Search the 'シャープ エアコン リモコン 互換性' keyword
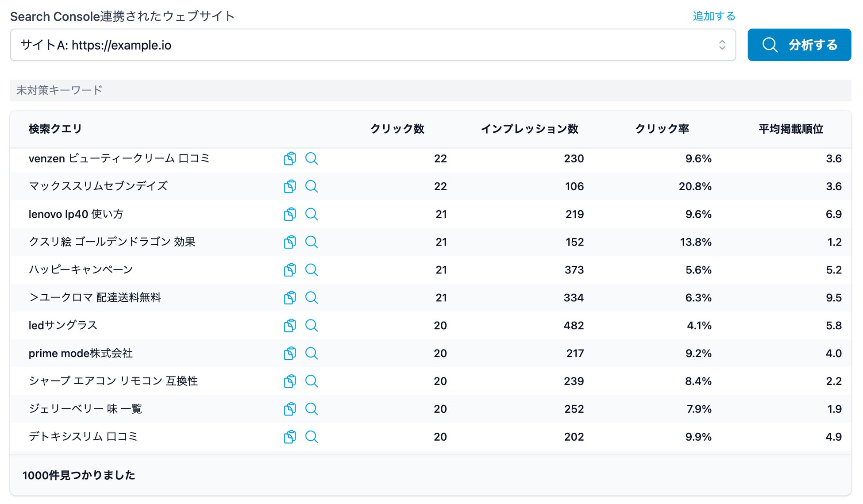The image size is (863, 504). coord(312,381)
